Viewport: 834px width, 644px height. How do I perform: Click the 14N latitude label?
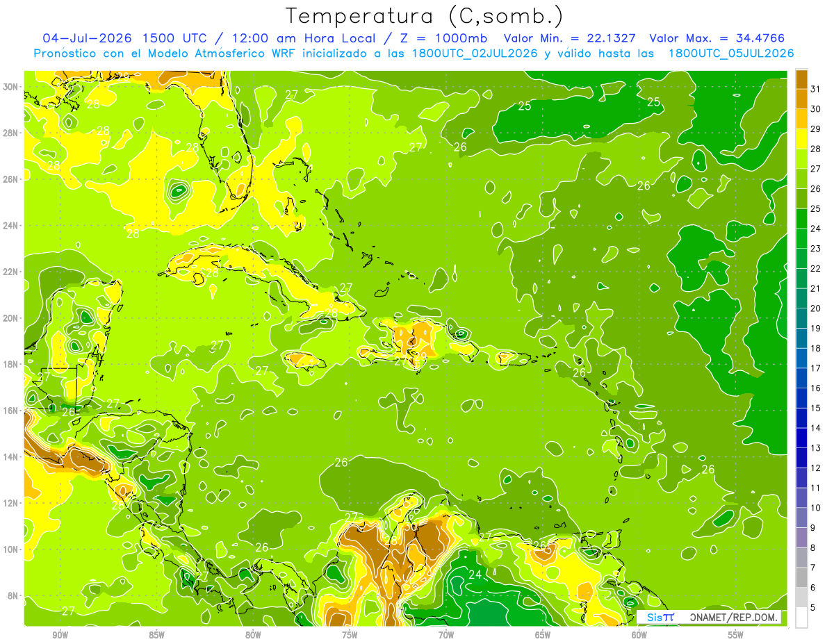[10, 456]
